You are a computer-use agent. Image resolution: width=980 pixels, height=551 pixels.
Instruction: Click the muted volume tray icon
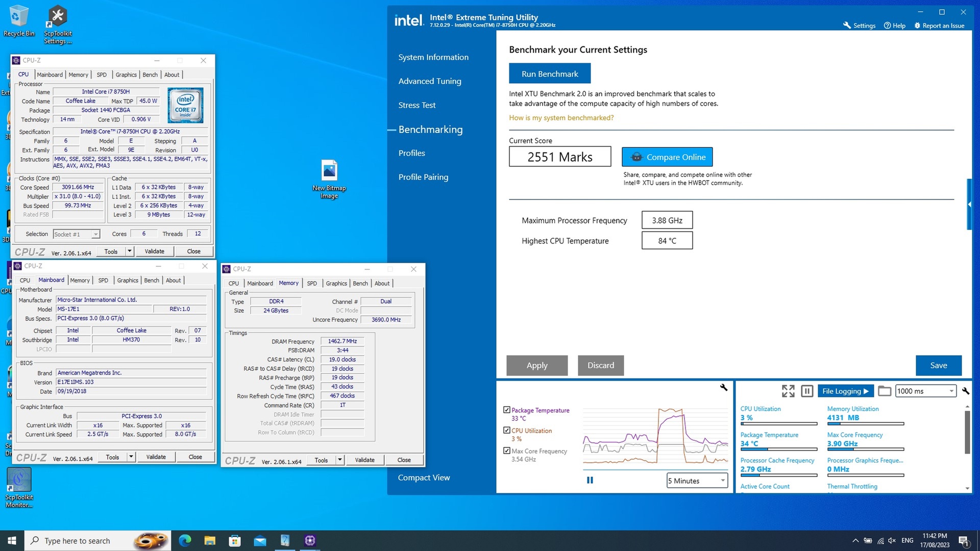pos(892,540)
